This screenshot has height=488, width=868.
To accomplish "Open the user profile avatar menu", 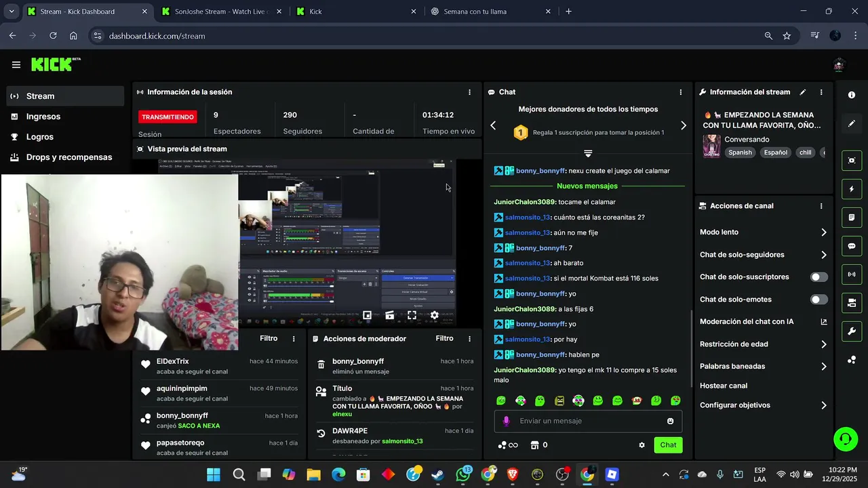I will (x=839, y=65).
